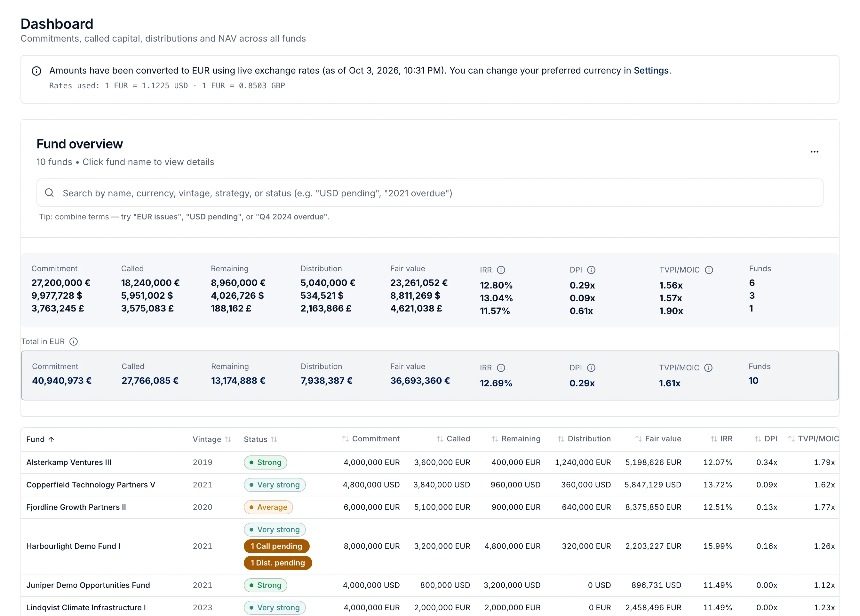Screen dimensions: 860x616
Task: Click the info icon next to Total in EUR
Action: point(74,342)
